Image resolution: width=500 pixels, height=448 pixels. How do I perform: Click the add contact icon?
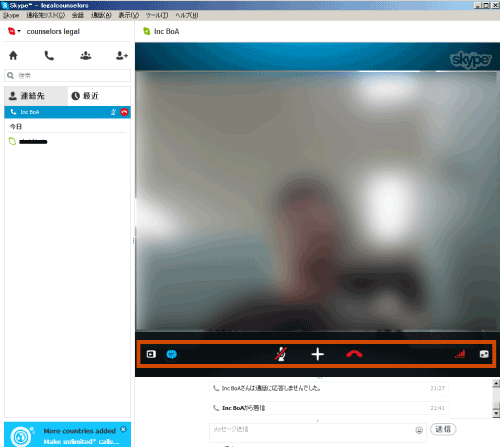click(x=122, y=55)
